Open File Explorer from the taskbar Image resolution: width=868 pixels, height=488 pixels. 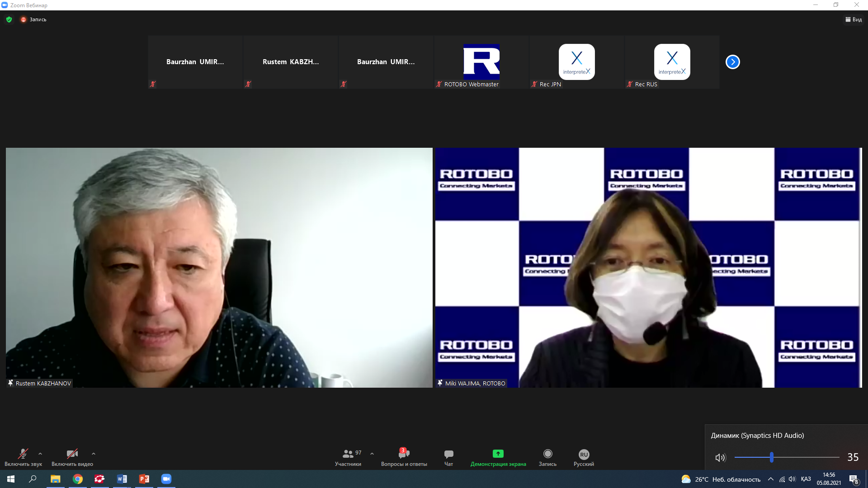click(55, 479)
